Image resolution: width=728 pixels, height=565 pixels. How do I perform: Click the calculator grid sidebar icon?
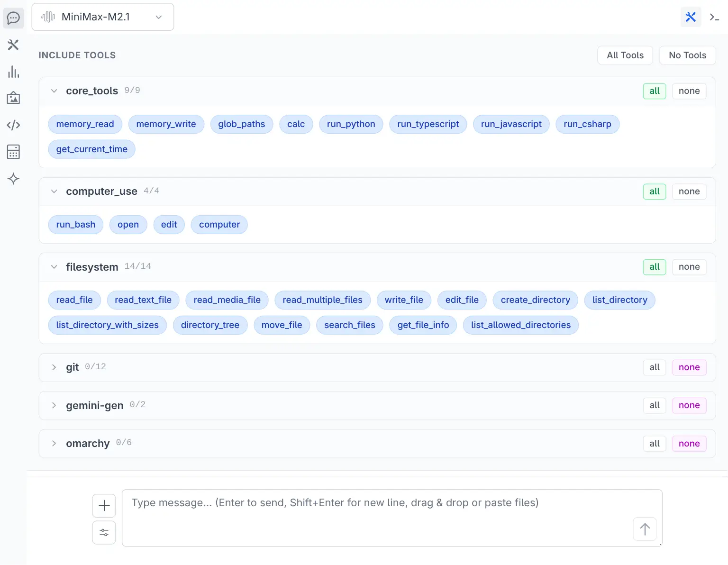pyautogui.click(x=13, y=152)
